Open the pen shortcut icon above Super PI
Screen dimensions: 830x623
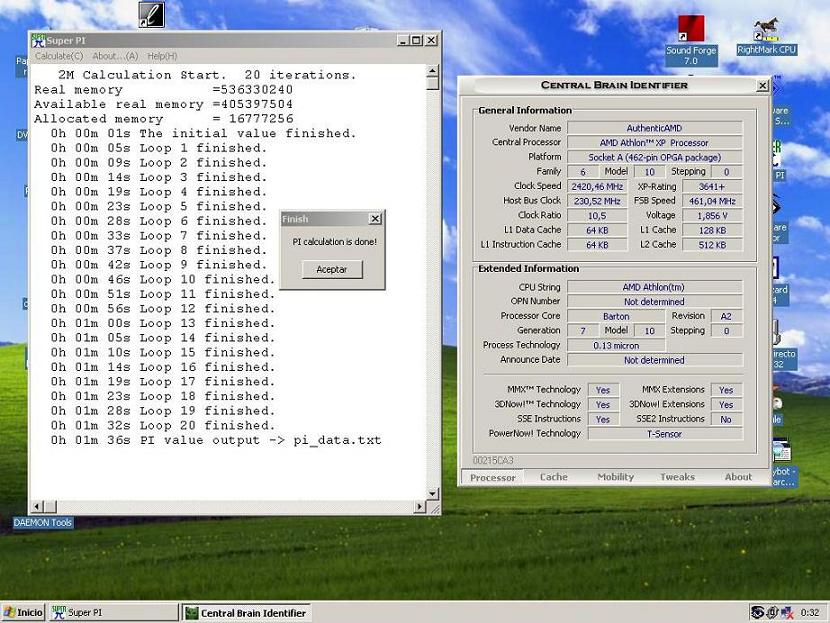[150, 15]
